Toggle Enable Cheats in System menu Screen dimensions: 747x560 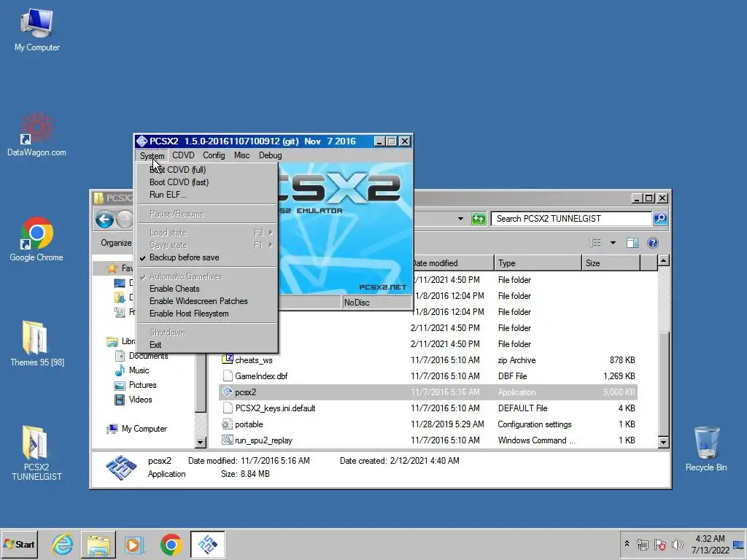(206, 289)
